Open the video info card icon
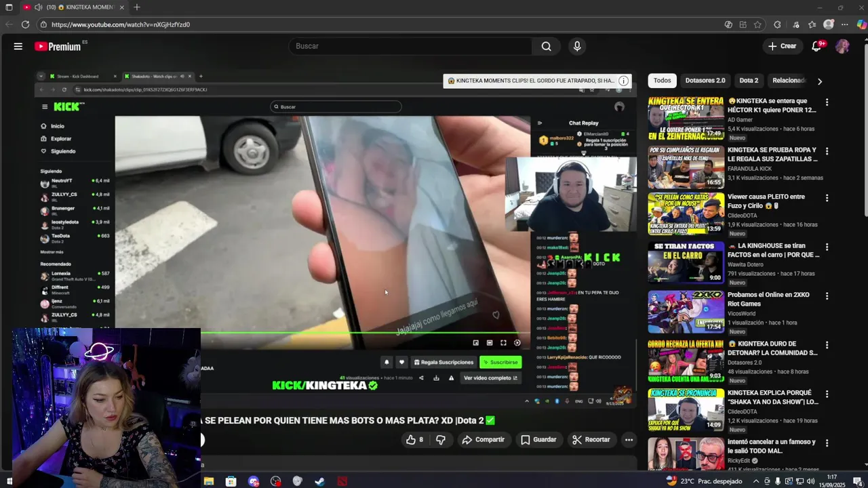Image resolution: width=868 pixels, height=488 pixels. pos(623,81)
